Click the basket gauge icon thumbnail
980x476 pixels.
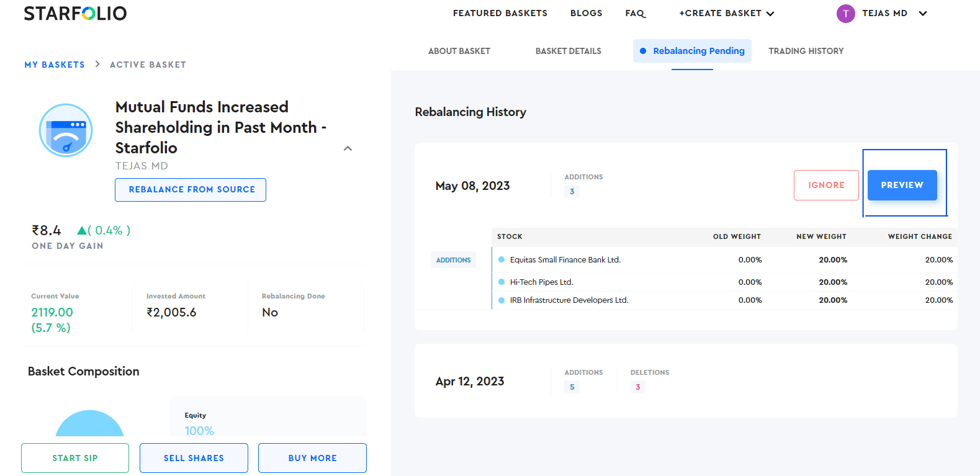(66, 130)
